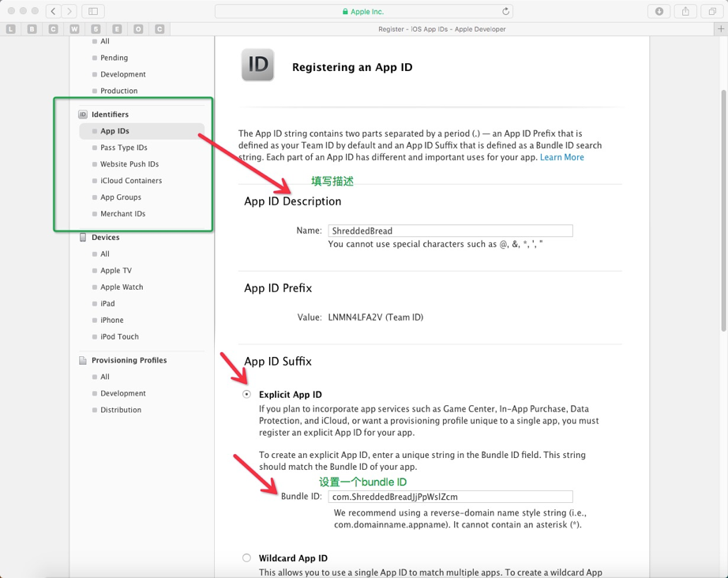Click the large ID badge icon
The width and height of the screenshot is (728, 578).
[257, 65]
